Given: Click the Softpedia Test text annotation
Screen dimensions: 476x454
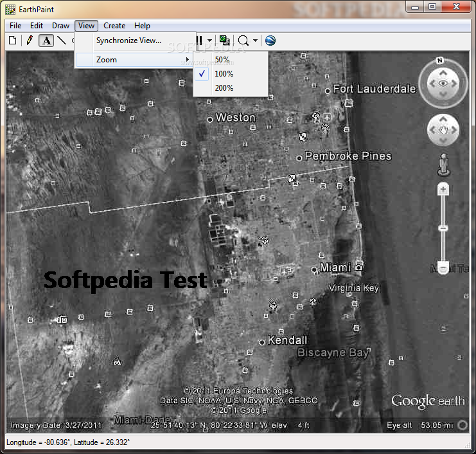Looking at the screenshot, I should point(125,280).
